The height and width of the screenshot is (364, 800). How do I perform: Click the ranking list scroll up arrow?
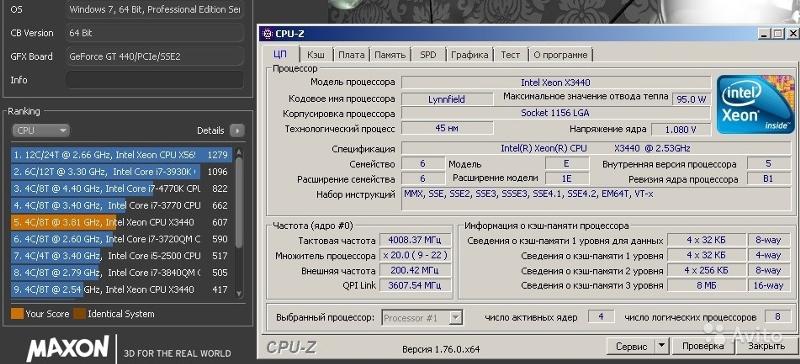239,153
